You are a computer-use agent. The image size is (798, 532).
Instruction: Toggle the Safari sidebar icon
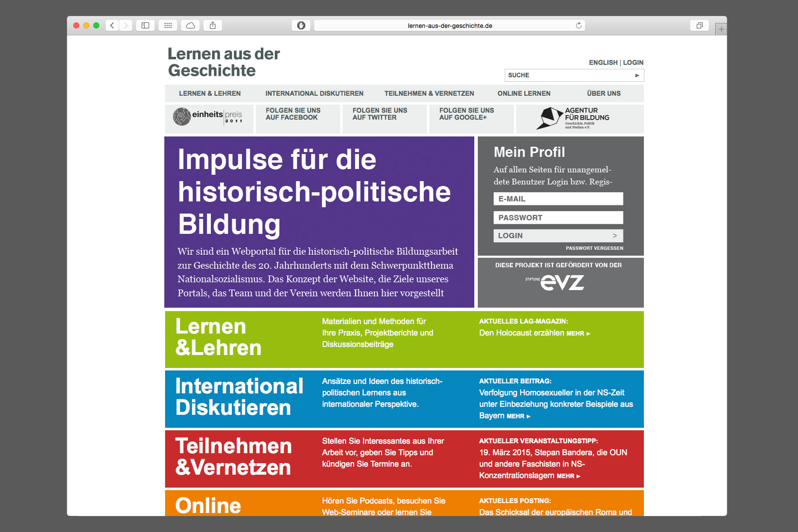(x=146, y=25)
